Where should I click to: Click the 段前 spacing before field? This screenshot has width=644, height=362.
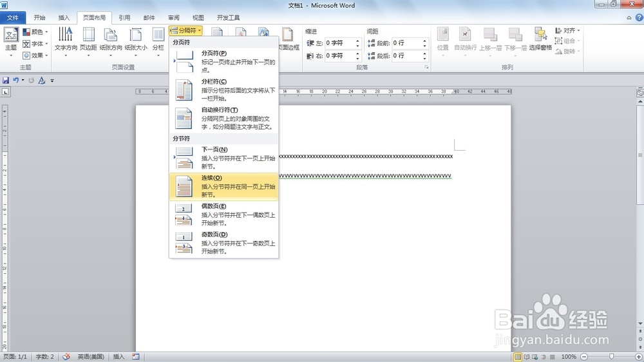click(x=406, y=43)
